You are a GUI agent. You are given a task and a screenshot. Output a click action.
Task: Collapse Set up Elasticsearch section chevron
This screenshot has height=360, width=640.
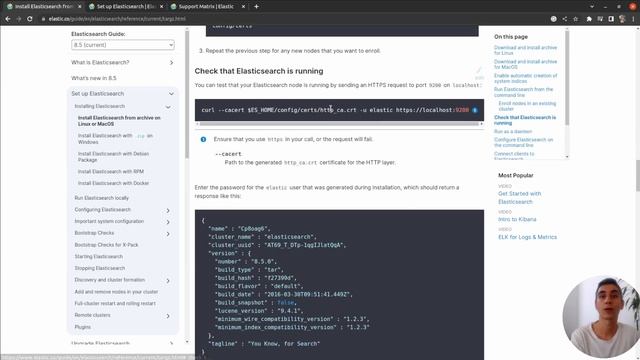(x=171, y=94)
